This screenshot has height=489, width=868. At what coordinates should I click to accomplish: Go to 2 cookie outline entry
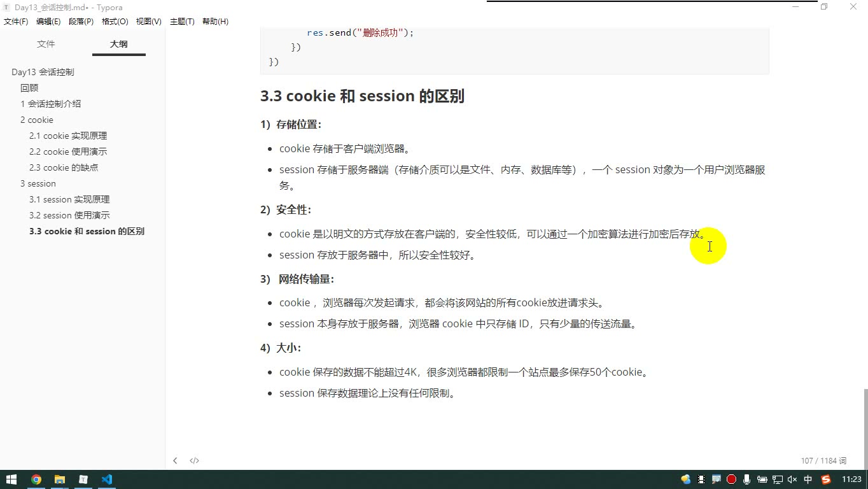coord(37,120)
